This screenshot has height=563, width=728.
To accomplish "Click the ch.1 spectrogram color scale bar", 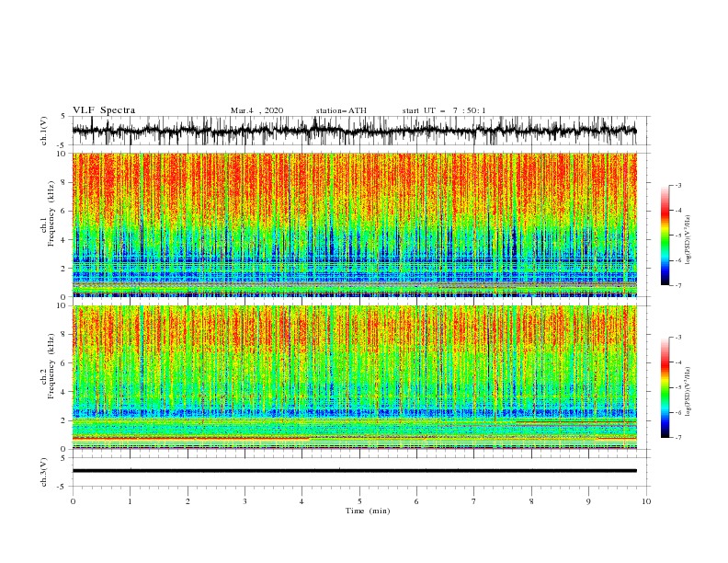I will (665, 236).
